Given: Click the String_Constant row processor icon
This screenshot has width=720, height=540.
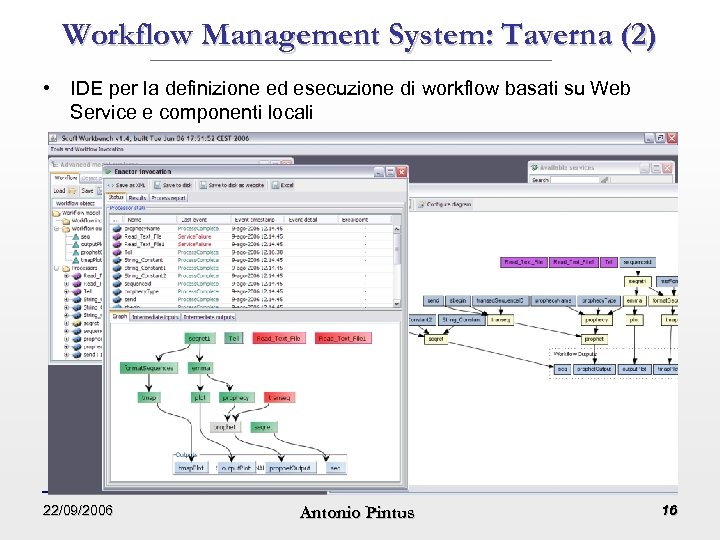Looking at the screenshot, I should coord(117,260).
